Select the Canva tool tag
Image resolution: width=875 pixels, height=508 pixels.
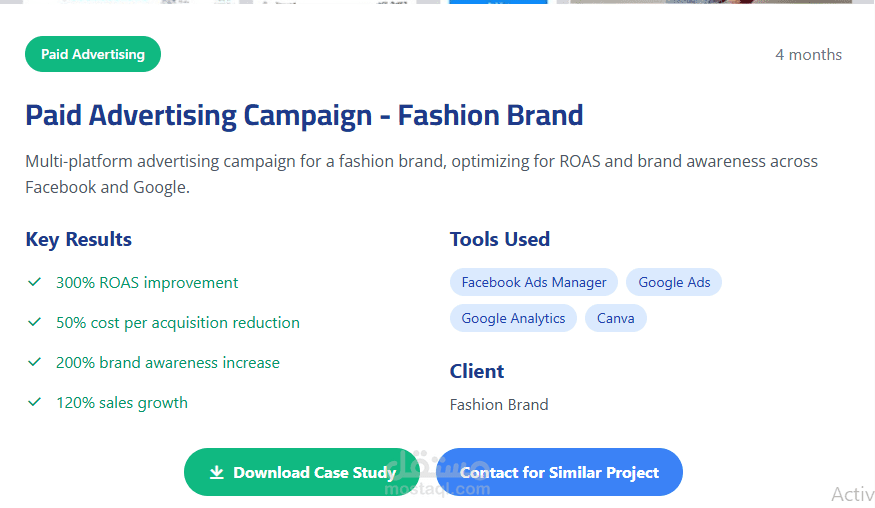(616, 319)
